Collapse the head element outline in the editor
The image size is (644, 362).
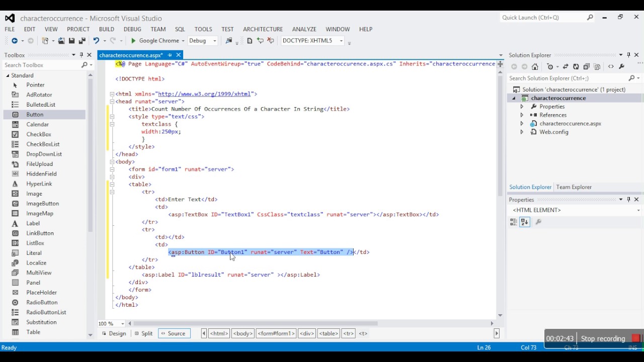coord(112,102)
